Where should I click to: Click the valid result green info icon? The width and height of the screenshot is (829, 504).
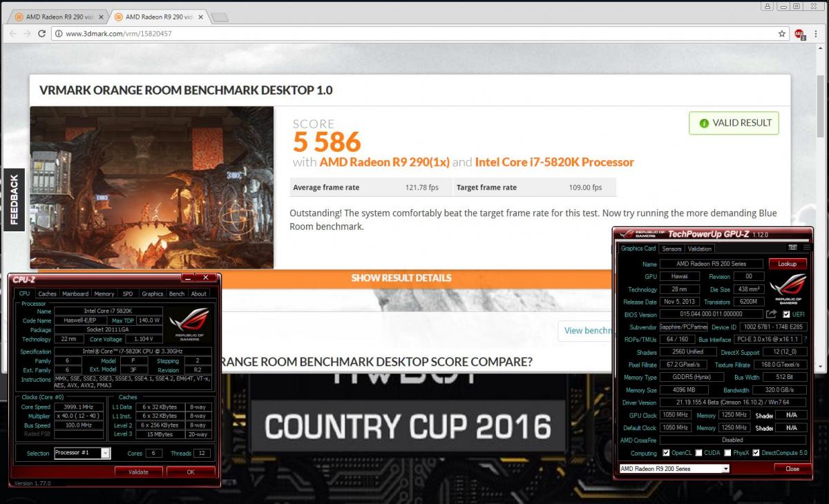[x=703, y=123]
